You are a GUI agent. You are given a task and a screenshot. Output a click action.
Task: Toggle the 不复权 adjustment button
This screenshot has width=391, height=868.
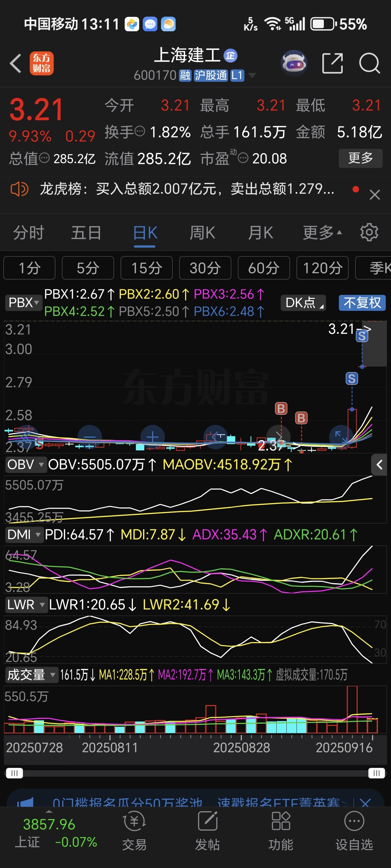[x=362, y=303]
